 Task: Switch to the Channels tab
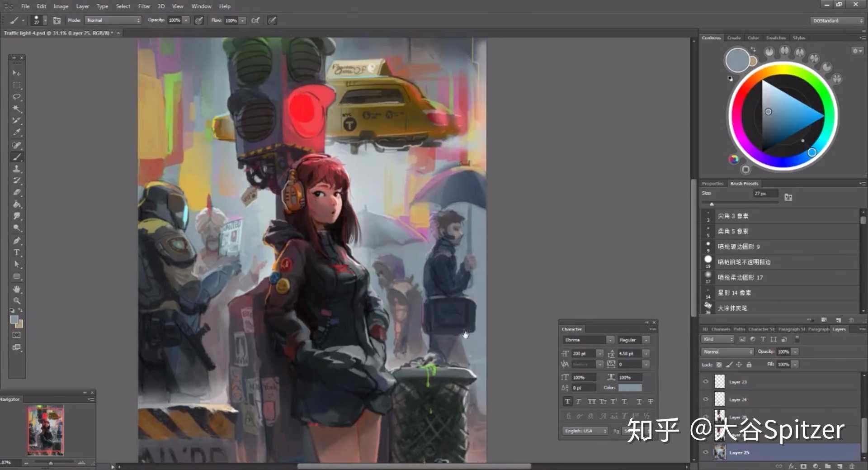721,329
